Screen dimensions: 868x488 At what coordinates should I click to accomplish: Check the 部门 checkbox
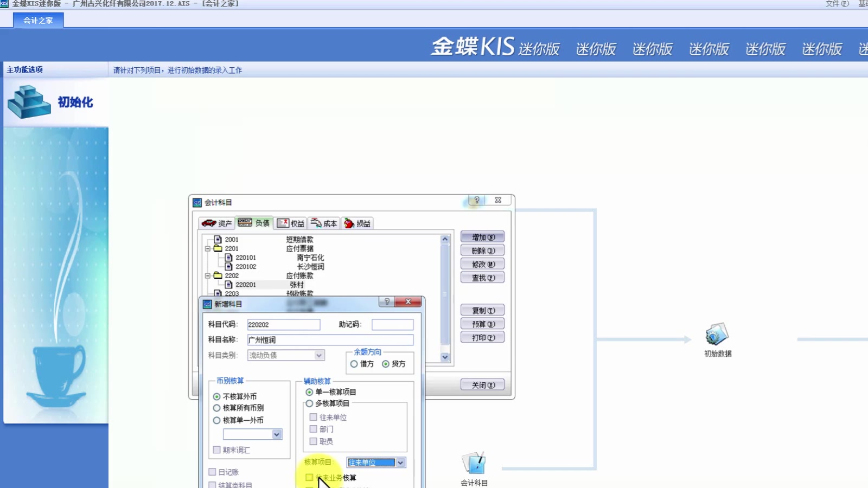click(x=313, y=429)
